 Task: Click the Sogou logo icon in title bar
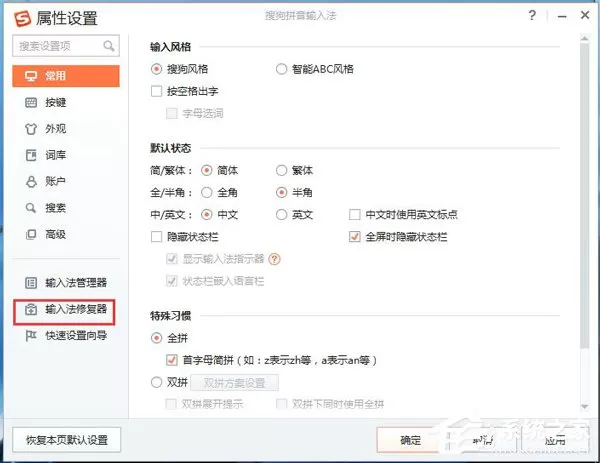click(x=22, y=18)
